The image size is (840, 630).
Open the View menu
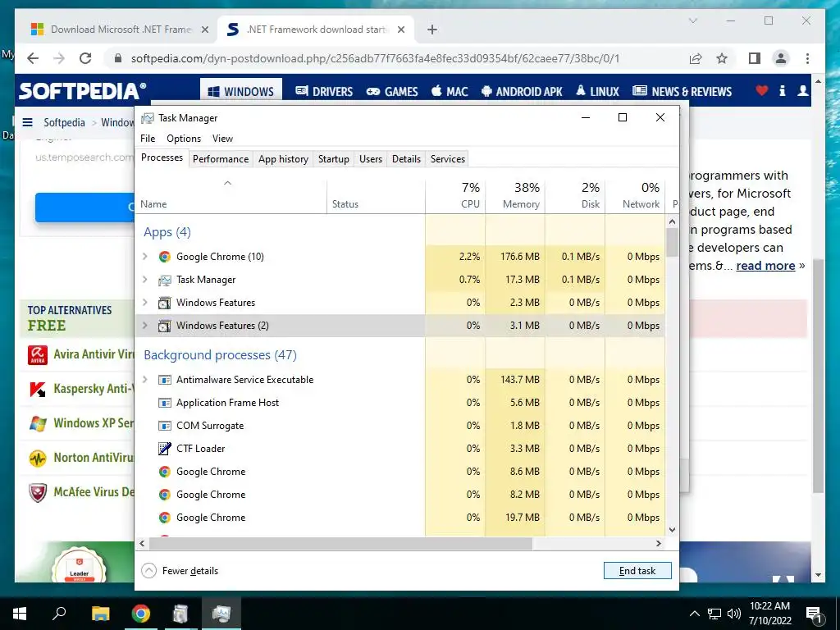click(x=222, y=139)
